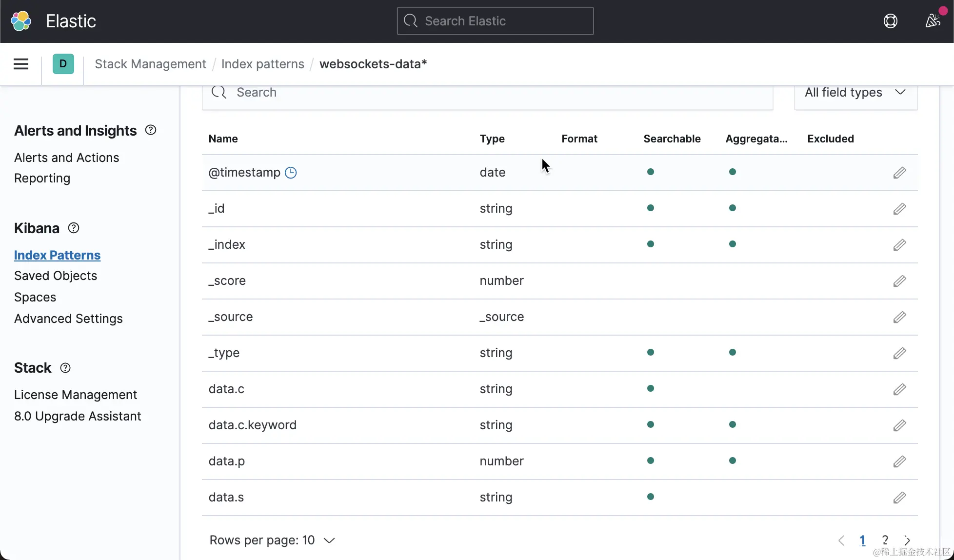This screenshot has height=560, width=954.
Task: Open the help menu lifebuoy icon
Action: point(890,21)
